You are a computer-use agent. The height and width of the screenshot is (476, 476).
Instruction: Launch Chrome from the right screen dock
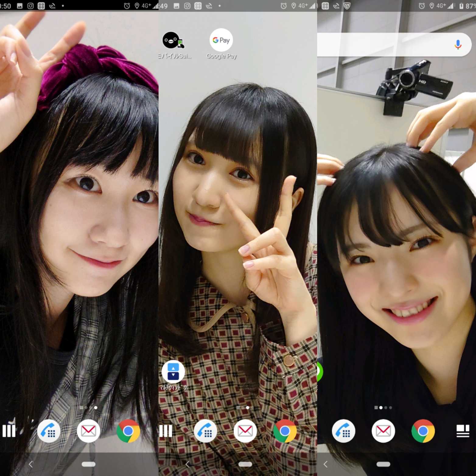click(423, 431)
